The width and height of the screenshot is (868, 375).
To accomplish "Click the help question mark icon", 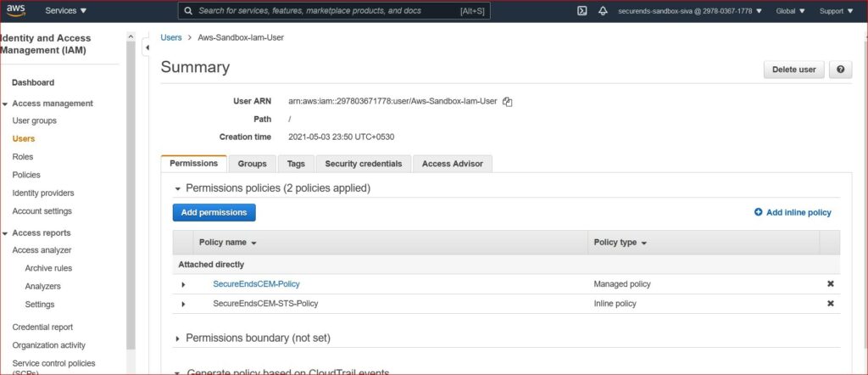I will [840, 70].
